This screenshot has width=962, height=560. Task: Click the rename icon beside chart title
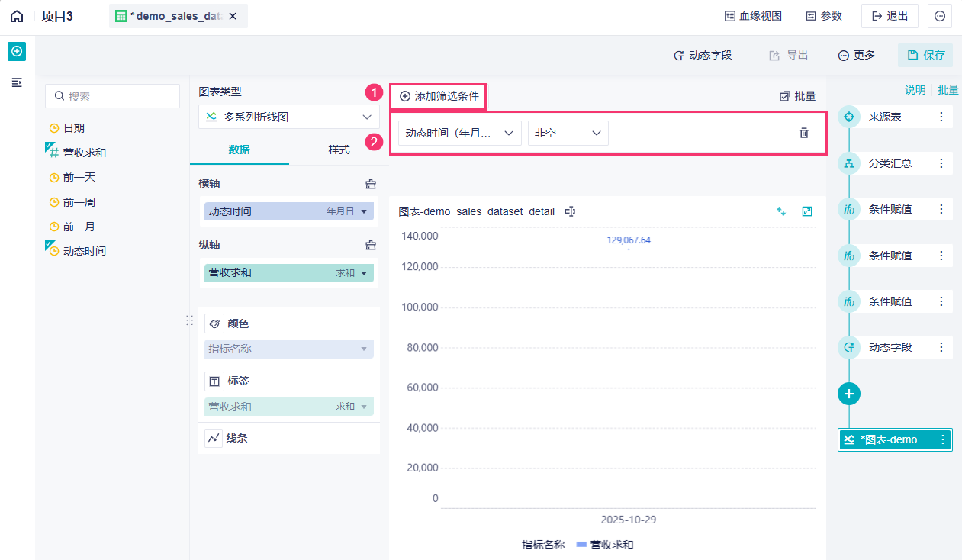569,211
